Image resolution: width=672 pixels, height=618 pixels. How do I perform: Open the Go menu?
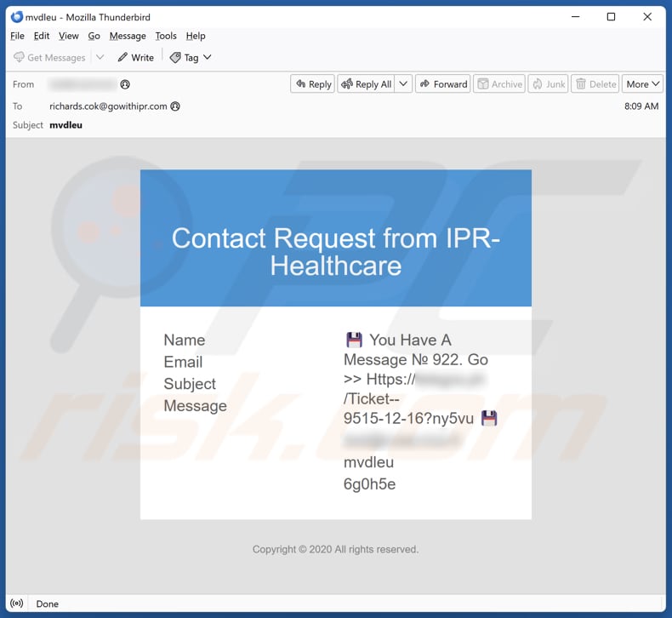tap(94, 36)
